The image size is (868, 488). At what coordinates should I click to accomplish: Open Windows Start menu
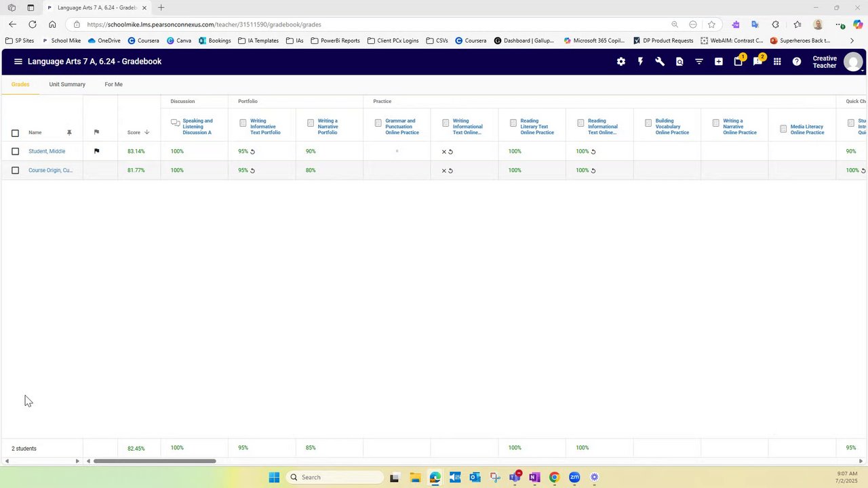pos(274,477)
